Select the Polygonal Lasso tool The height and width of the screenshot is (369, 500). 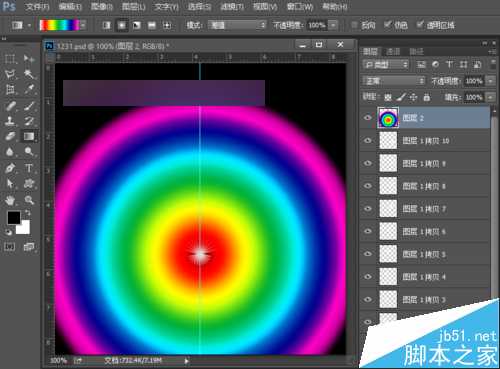[x=10, y=74]
